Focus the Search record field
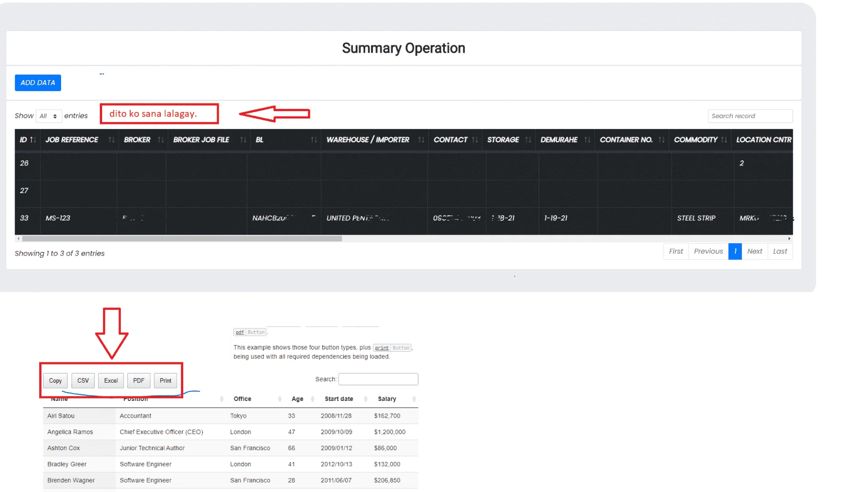The width and height of the screenshot is (868, 492). tap(750, 116)
